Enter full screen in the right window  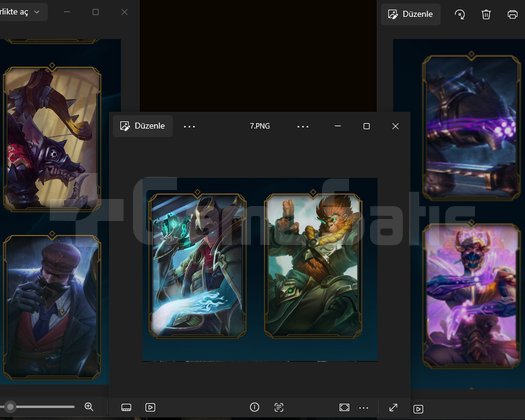click(393, 408)
